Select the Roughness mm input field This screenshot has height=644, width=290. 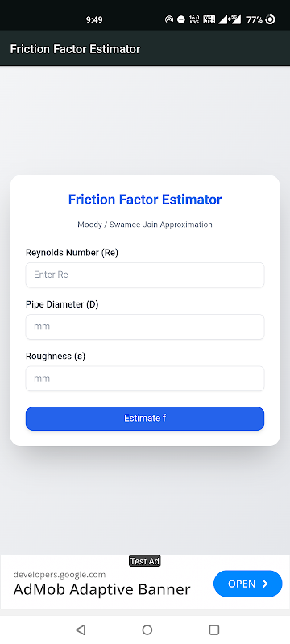coord(145,378)
